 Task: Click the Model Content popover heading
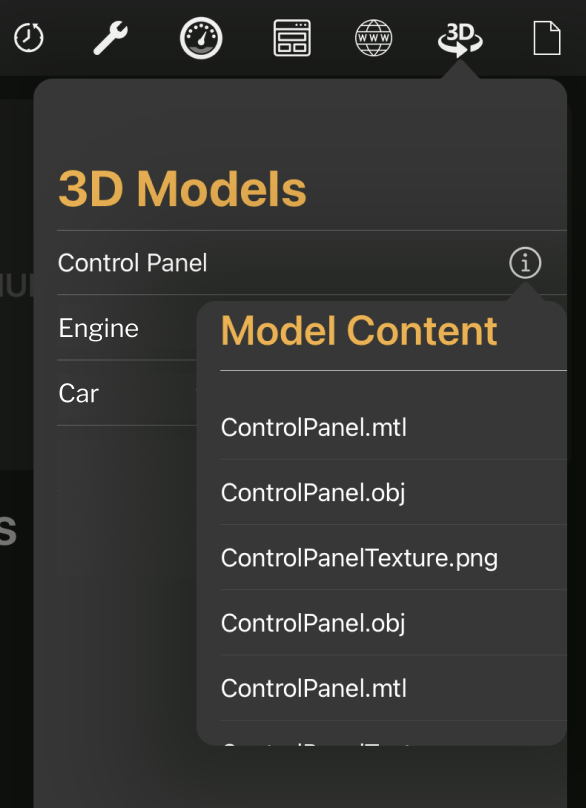coord(359,331)
